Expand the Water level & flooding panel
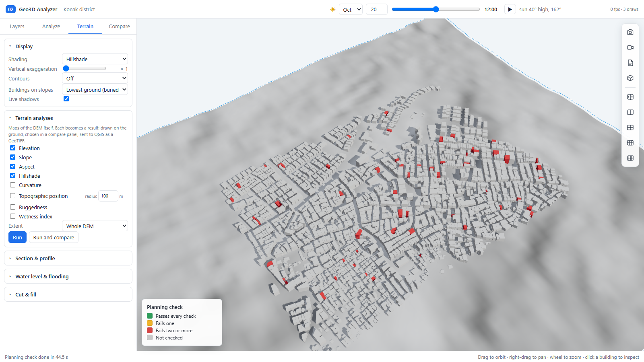 point(68,276)
